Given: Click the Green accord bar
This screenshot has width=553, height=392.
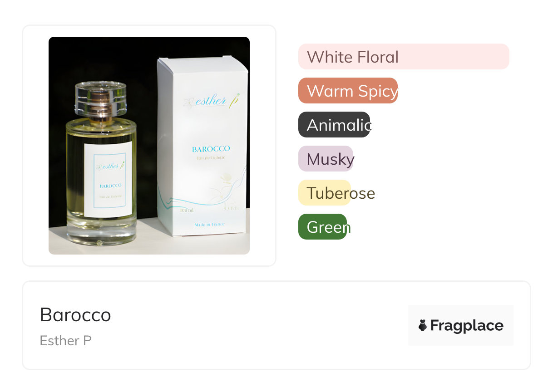Looking at the screenshot, I should (322, 227).
